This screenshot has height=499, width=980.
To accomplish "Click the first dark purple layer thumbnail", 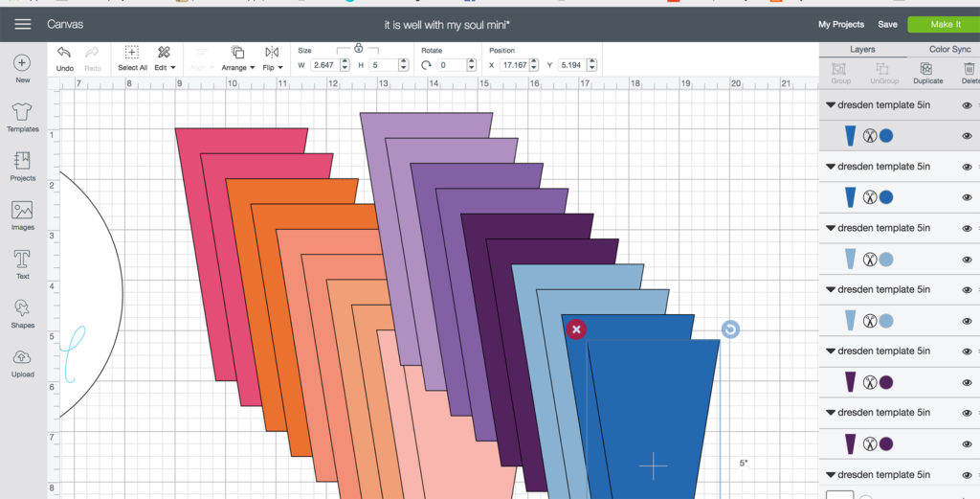I will 850,382.
